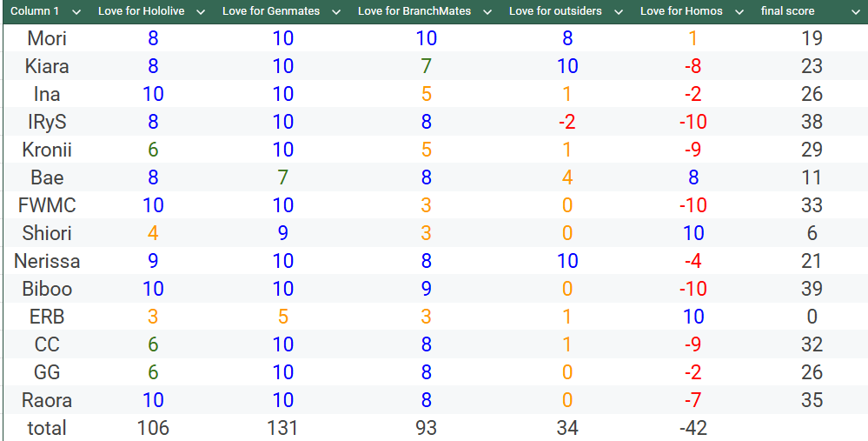Select Mori's final score 19
The height and width of the screenshot is (441, 868).
click(812, 38)
